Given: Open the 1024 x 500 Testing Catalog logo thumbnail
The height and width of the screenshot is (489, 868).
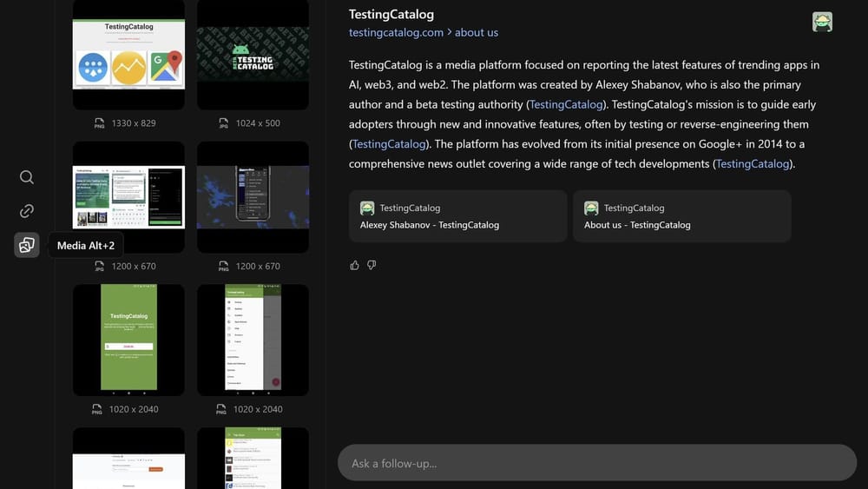Looking at the screenshot, I should tap(253, 54).
